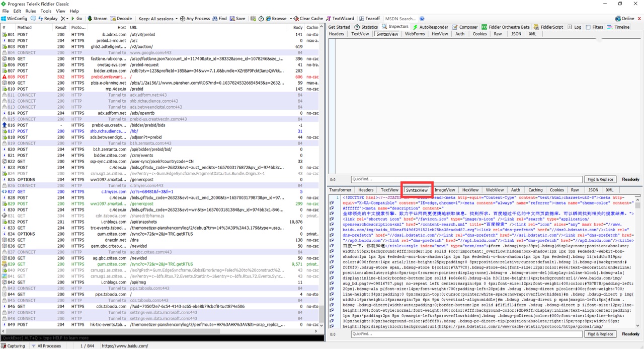Open the File menu

[6, 11]
